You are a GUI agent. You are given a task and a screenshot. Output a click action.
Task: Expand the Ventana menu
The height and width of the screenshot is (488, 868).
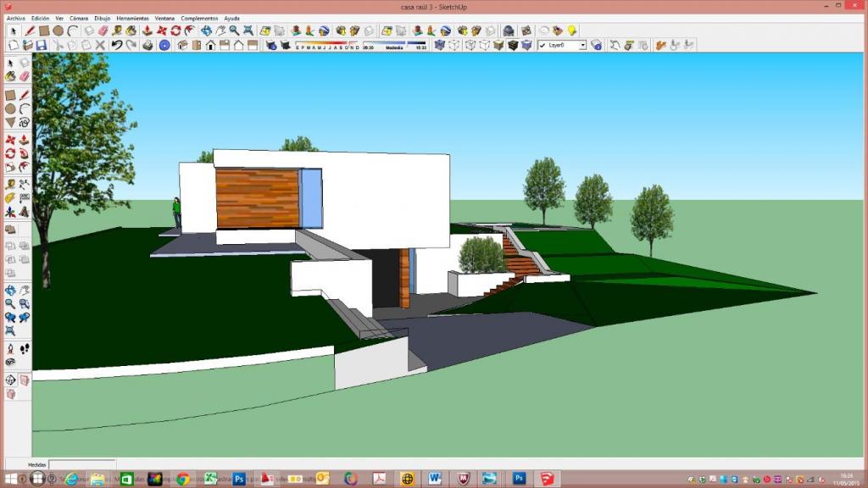(x=164, y=18)
